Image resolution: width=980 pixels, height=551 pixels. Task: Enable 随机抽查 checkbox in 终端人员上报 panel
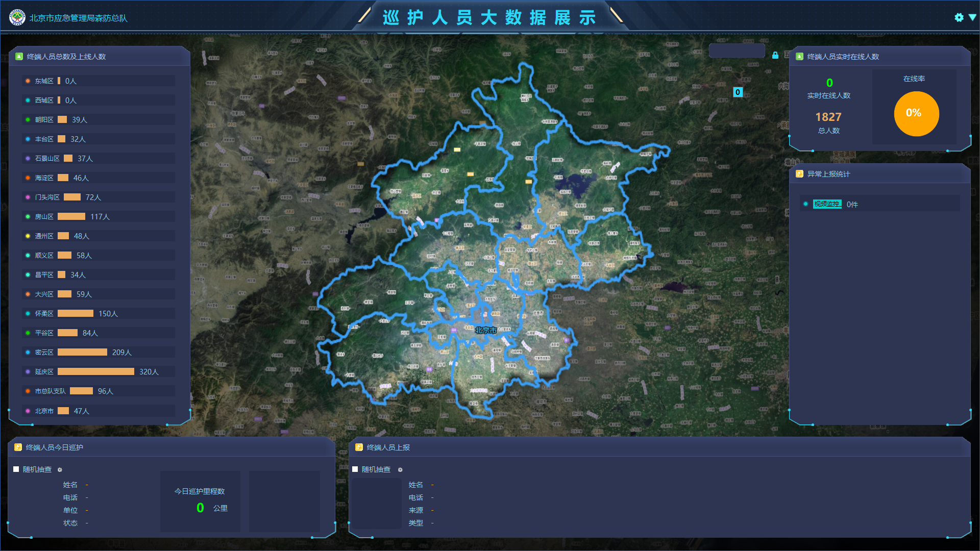coord(355,469)
